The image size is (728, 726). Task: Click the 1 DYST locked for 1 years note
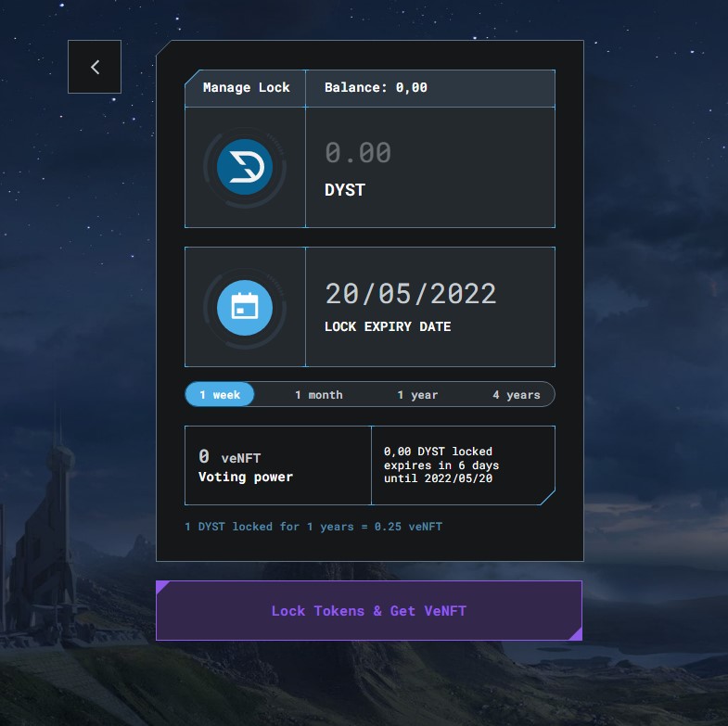(313, 527)
